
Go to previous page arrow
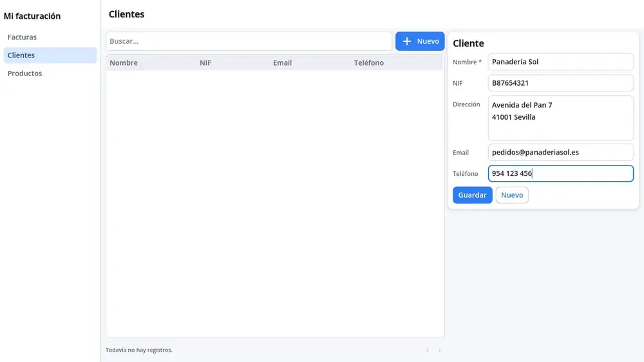[428, 350]
